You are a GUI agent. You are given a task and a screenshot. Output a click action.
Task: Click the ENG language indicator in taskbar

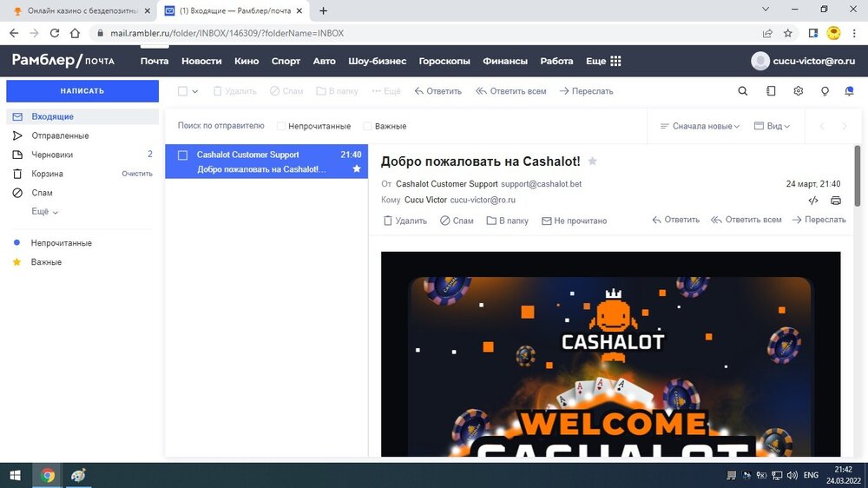[x=811, y=475]
